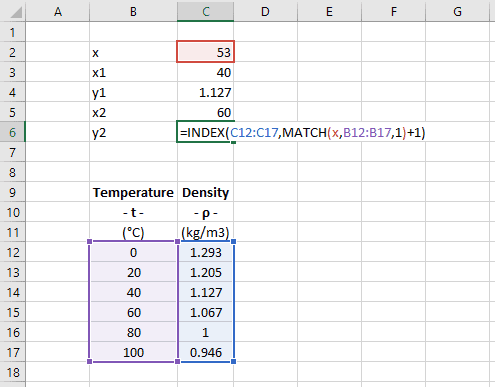The height and width of the screenshot is (387, 495).
Task: Click cell C2 containing 53
Action: pos(205,52)
